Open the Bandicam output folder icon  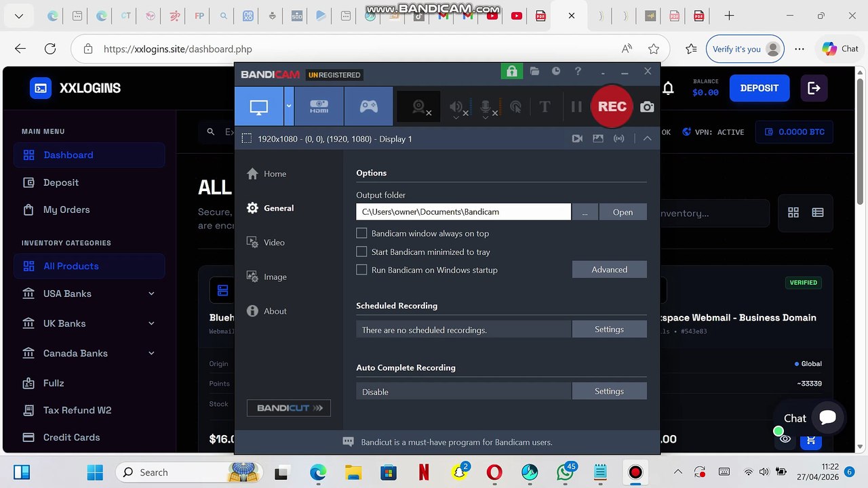534,71
